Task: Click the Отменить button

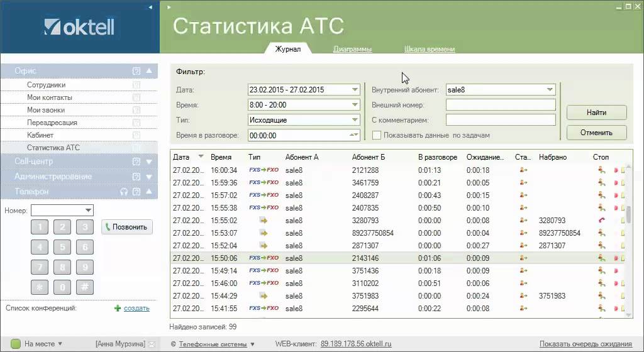Action: [x=596, y=133]
